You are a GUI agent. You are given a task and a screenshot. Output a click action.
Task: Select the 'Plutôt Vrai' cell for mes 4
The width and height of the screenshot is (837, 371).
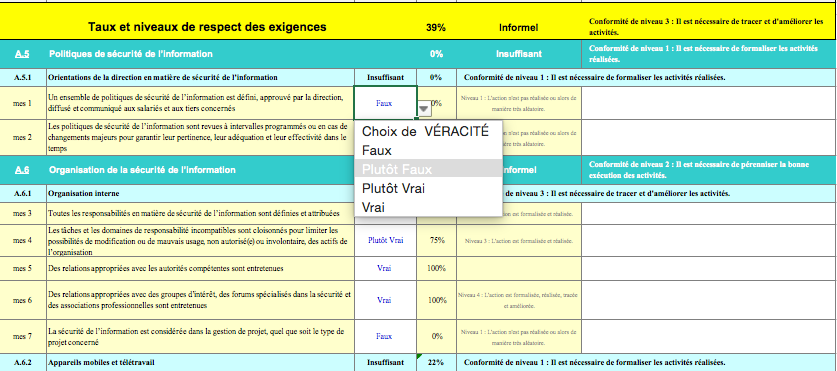coord(385,240)
